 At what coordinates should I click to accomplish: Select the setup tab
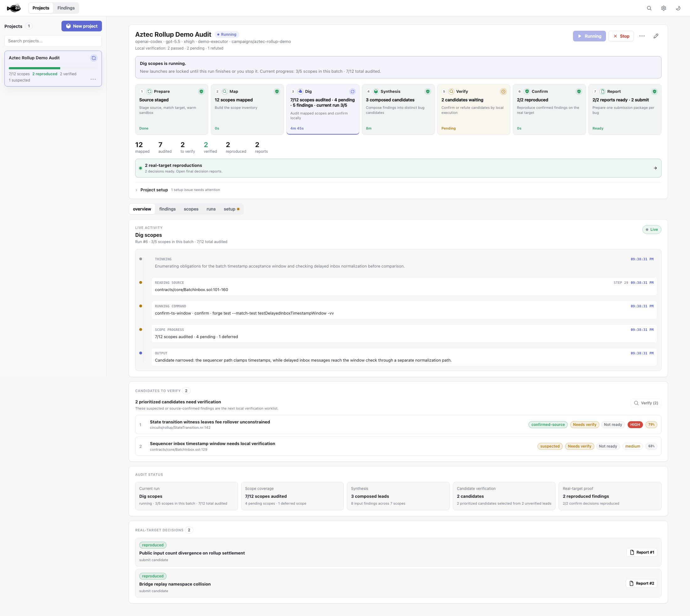[231, 209]
